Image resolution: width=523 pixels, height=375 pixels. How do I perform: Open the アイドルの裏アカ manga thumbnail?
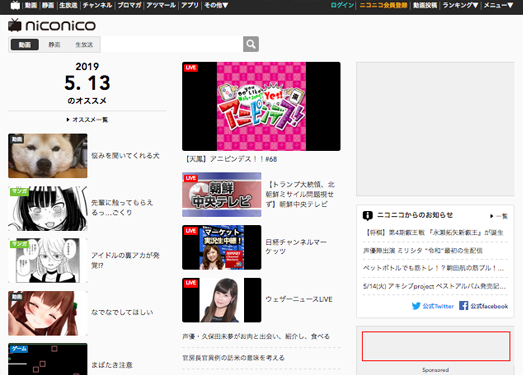coord(48,261)
